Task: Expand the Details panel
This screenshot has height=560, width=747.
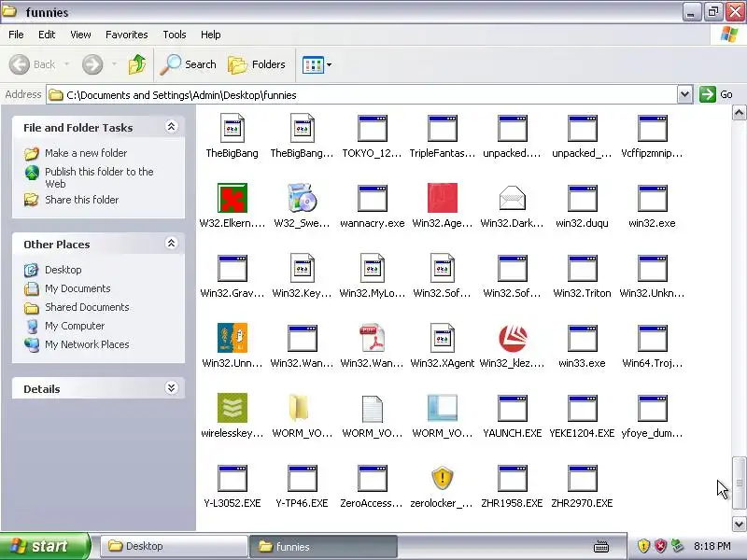Action: (171, 387)
